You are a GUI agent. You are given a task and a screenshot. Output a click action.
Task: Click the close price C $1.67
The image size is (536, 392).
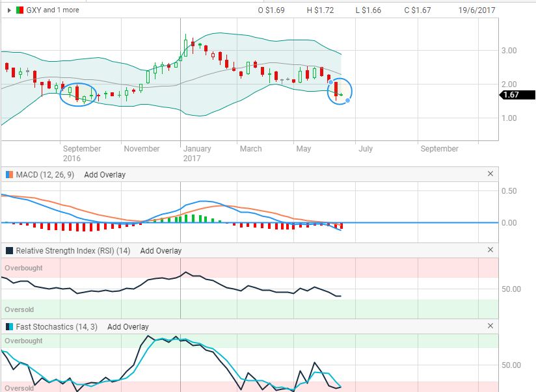click(418, 10)
